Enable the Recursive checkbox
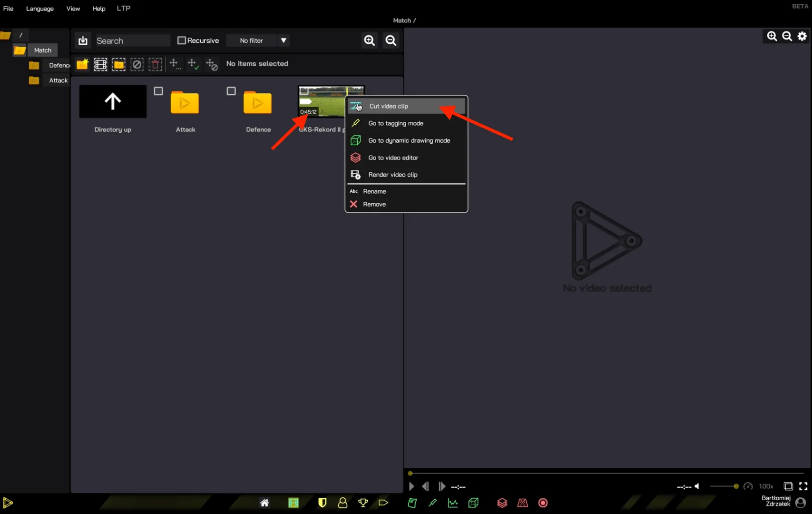 [x=181, y=40]
